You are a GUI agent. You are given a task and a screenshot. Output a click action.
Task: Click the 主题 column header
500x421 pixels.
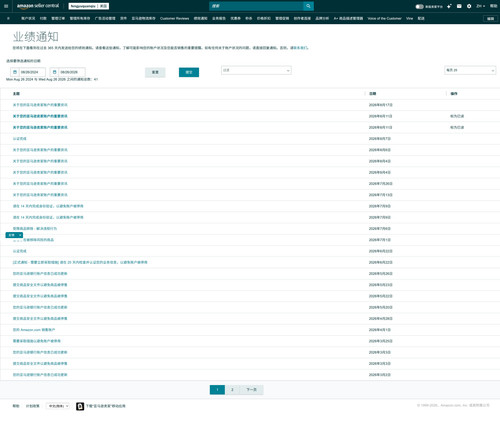[x=16, y=94]
